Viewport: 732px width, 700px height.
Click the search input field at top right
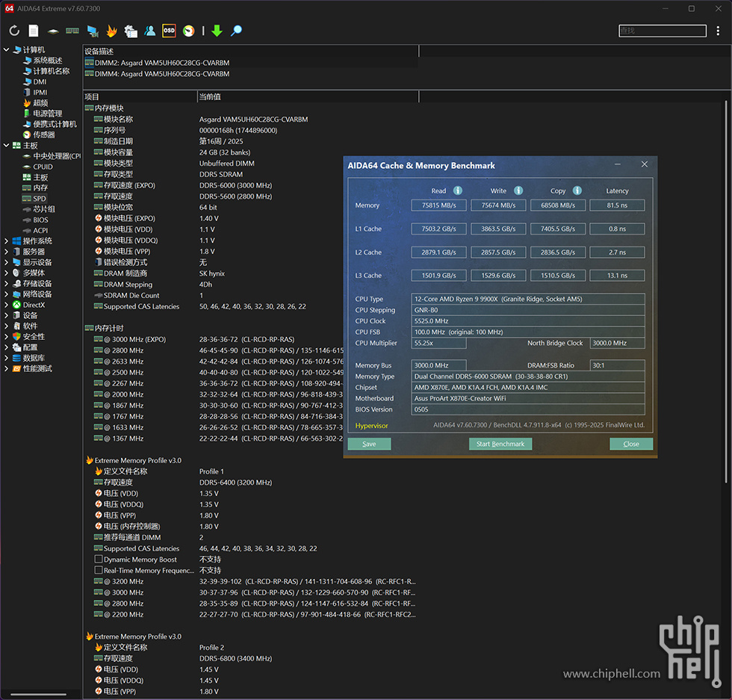pos(663,31)
